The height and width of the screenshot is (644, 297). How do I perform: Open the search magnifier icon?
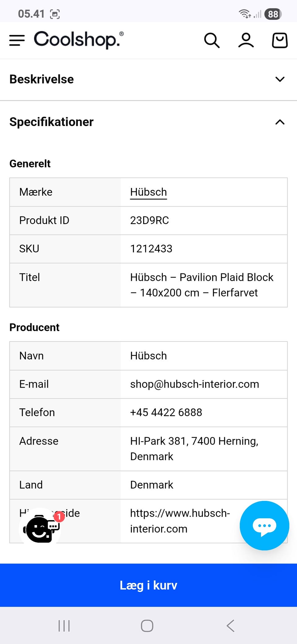(x=212, y=41)
